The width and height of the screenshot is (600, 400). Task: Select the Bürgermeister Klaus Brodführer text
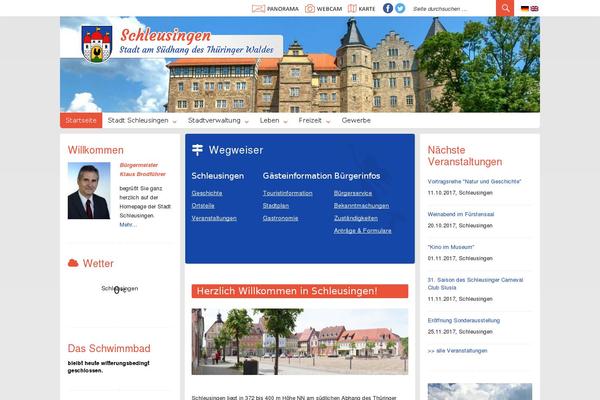click(x=142, y=170)
